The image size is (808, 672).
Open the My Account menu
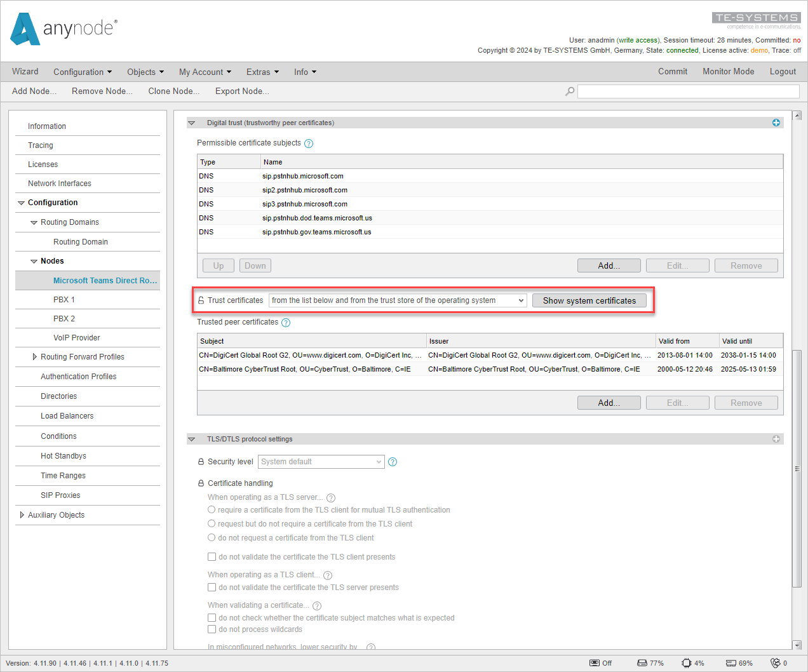click(205, 72)
